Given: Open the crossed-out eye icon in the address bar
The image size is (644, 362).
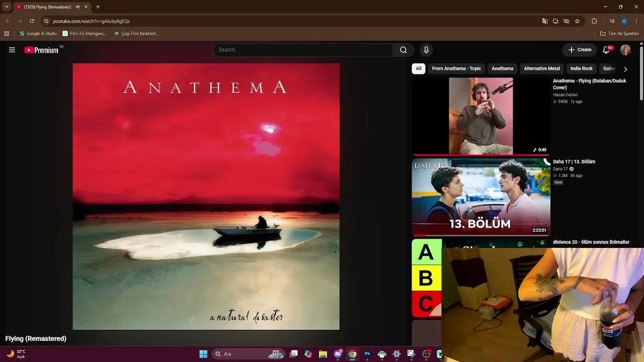Looking at the screenshot, I should 567,21.
